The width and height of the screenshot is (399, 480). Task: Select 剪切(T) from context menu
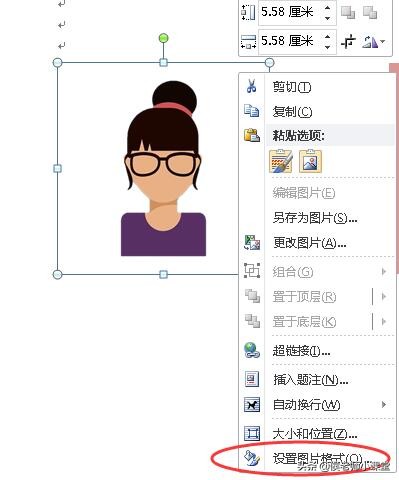[318, 87]
